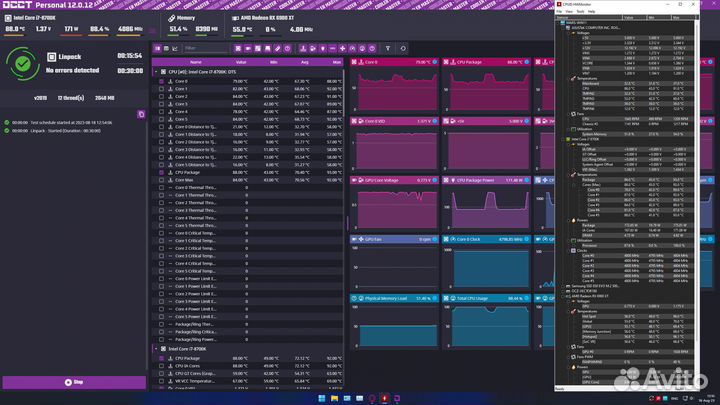The width and height of the screenshot is (720, 405).
Task: Remove the Core 0 graph with its X icon
Action: pyautogui.click(x=354, y=62)
